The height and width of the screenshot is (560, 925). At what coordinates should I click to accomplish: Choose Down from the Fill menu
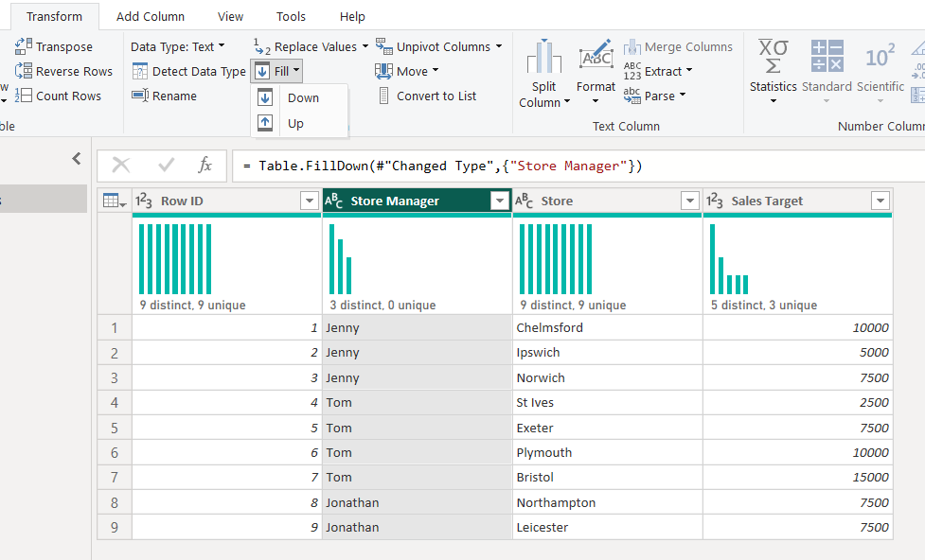(x=303, y=97)
